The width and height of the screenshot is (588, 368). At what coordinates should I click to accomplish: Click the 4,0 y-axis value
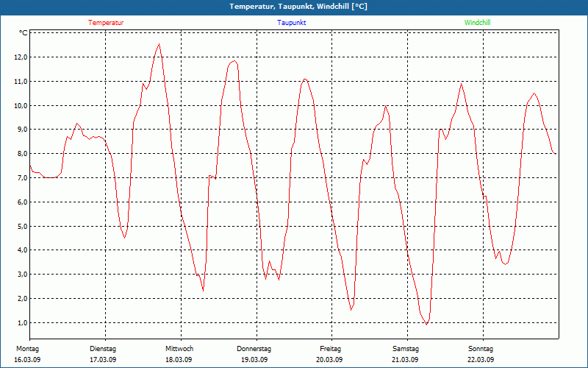point(21,250)
